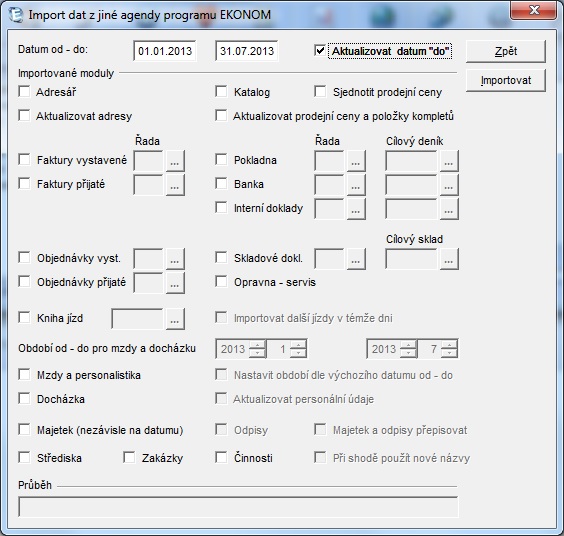Enable the Banka checkbox

click(221, 183)
